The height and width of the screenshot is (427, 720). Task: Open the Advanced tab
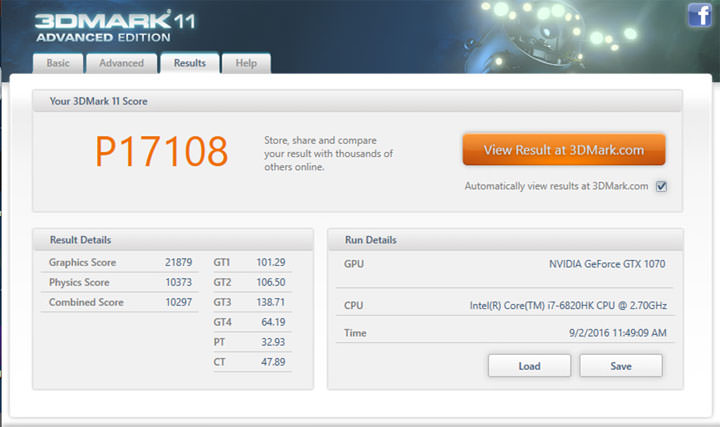click(x=121, y=63)
